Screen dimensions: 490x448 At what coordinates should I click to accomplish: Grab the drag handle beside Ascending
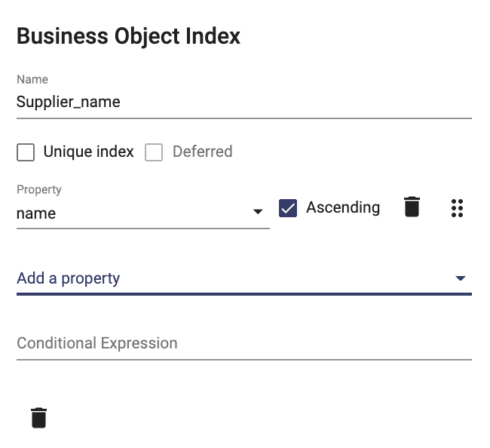457,208
